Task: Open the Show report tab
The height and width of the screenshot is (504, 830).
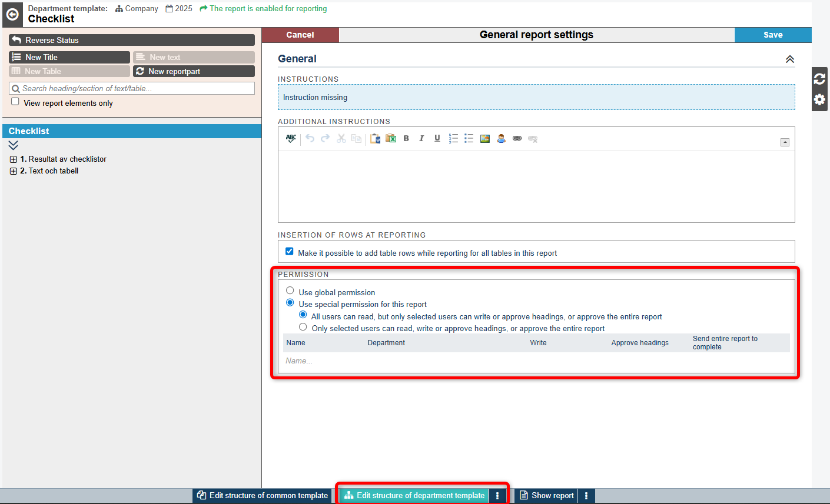Action: point(546,496)
